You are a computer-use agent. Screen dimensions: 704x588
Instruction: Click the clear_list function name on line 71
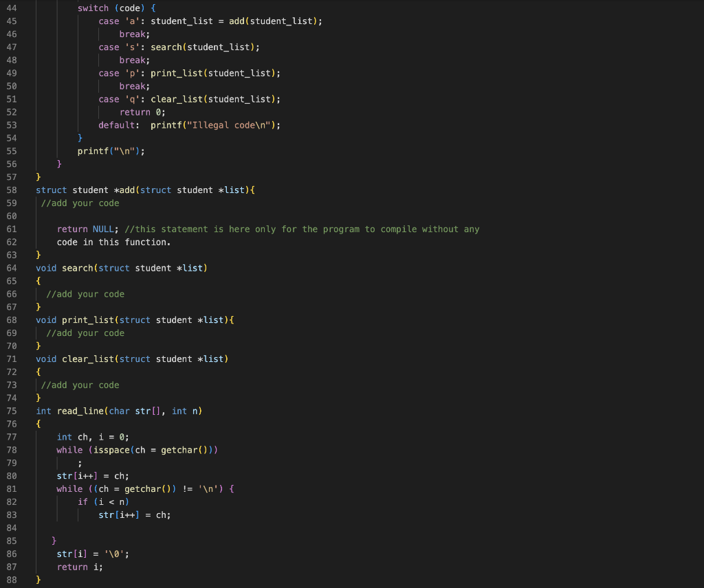pyautogui.click(x=88, y=359)
